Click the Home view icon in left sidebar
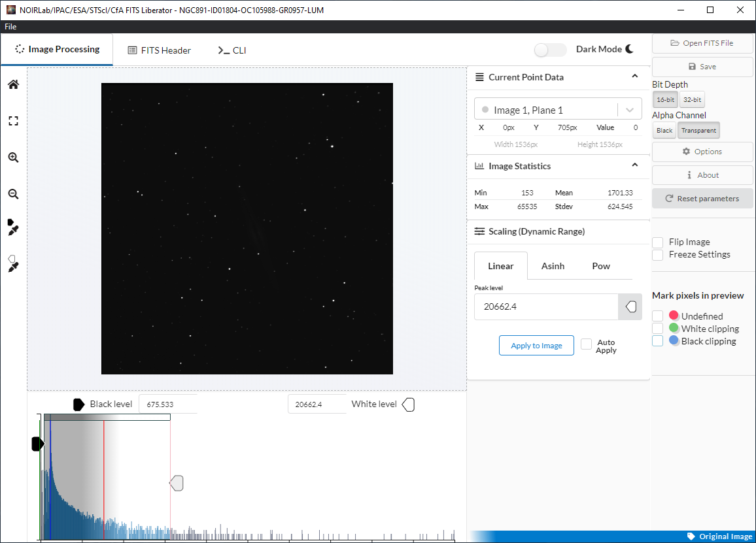The height and width of the screenshot is (543, 756). click(x=14, y=84)
